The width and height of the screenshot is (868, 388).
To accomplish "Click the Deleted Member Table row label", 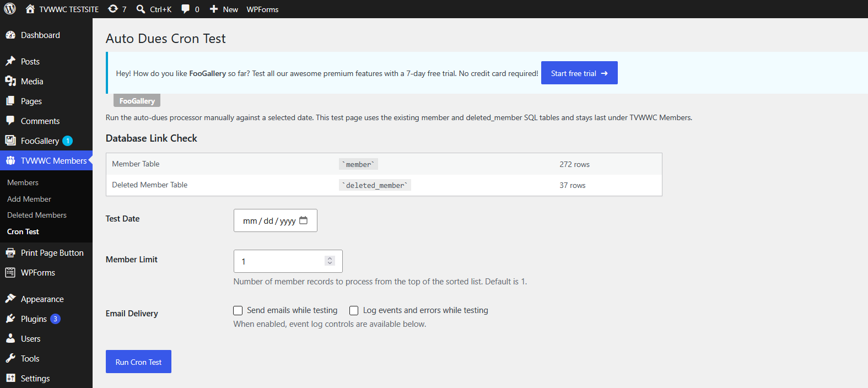I will (149, 185).
